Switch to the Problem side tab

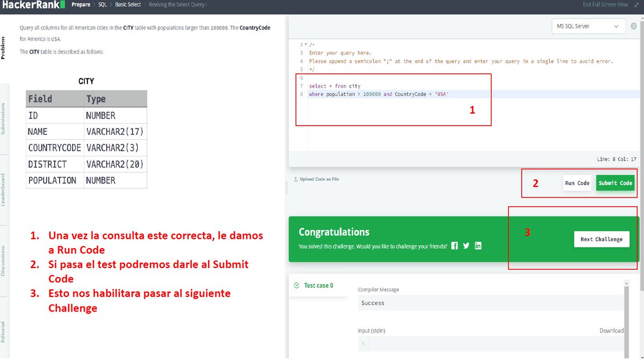[4, 48]
